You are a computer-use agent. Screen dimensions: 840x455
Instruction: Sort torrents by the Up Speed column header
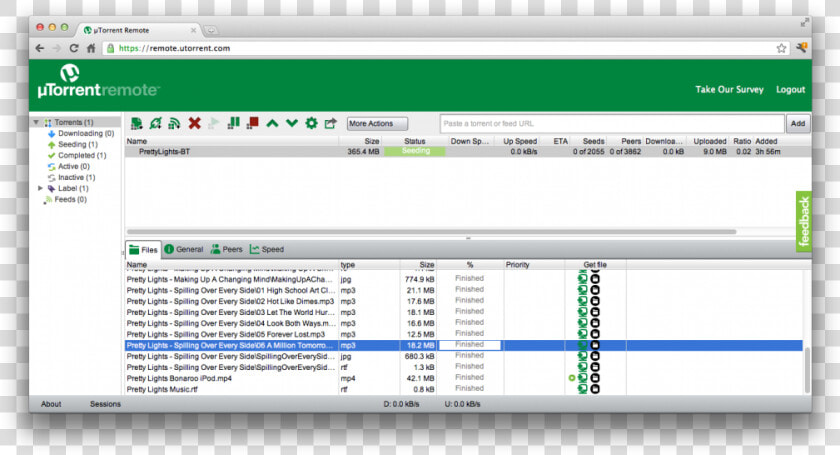coord(520,141)
